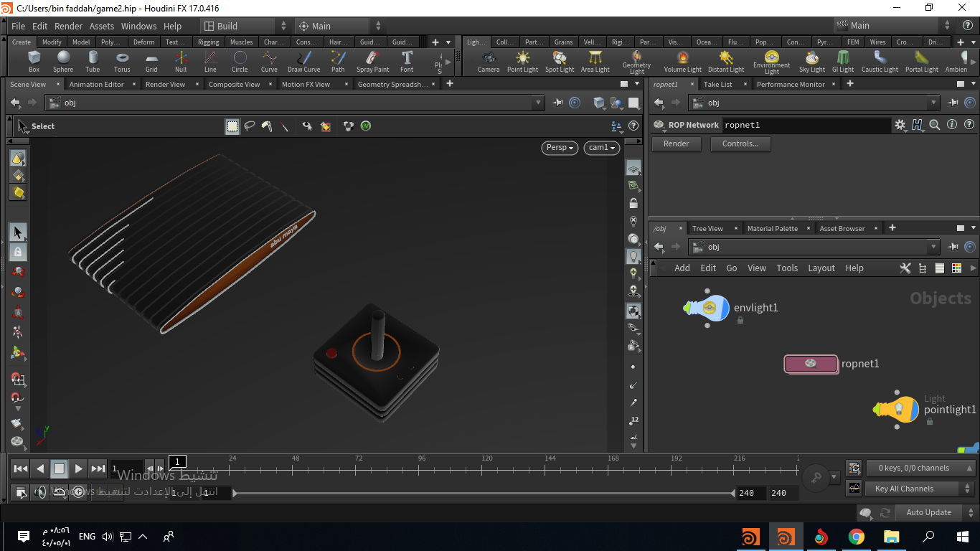Viewport: 980px width, 551px height.
Task: Select the Grid shelf tool
Action: [151, 62]
